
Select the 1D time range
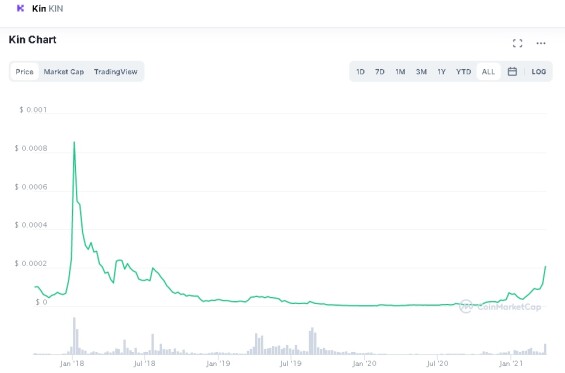360,72
